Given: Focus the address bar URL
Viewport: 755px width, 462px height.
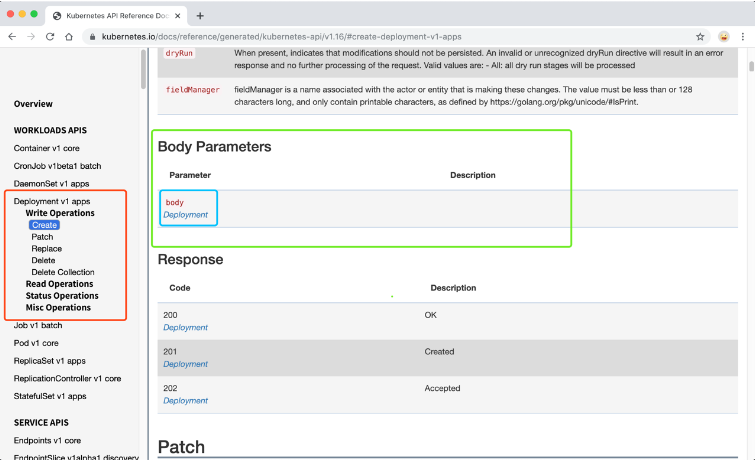Looking at the screenshot, I should click(x=281, y=37).
